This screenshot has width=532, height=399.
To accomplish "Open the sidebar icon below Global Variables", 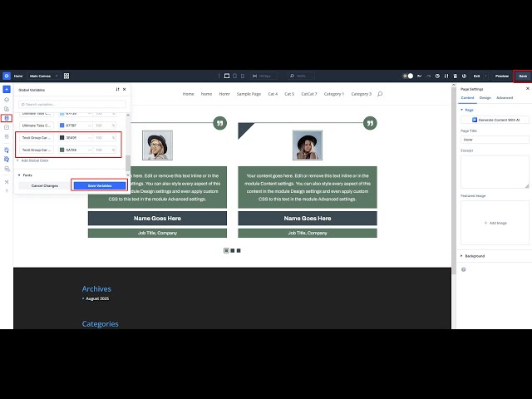I will click(7, 127).
